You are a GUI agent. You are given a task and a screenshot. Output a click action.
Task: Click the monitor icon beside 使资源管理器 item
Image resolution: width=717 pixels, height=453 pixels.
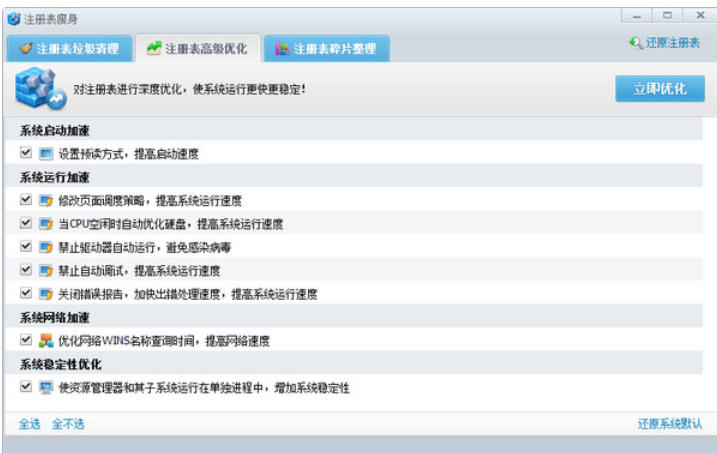coord(45,387)
